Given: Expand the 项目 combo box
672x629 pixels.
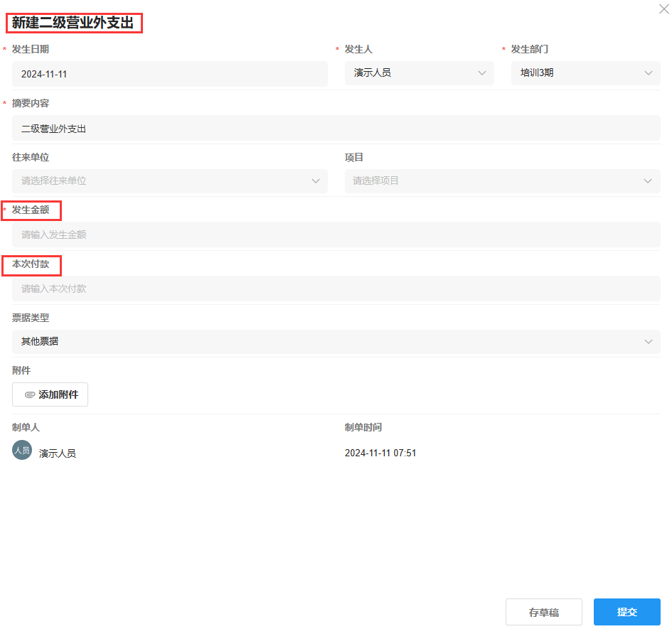Looking at the screenshot, I should [x=502, y=181].
